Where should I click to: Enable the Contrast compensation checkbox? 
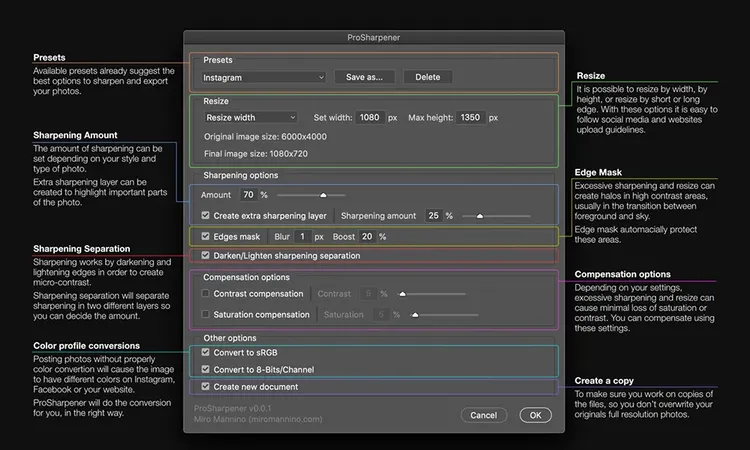206,294
